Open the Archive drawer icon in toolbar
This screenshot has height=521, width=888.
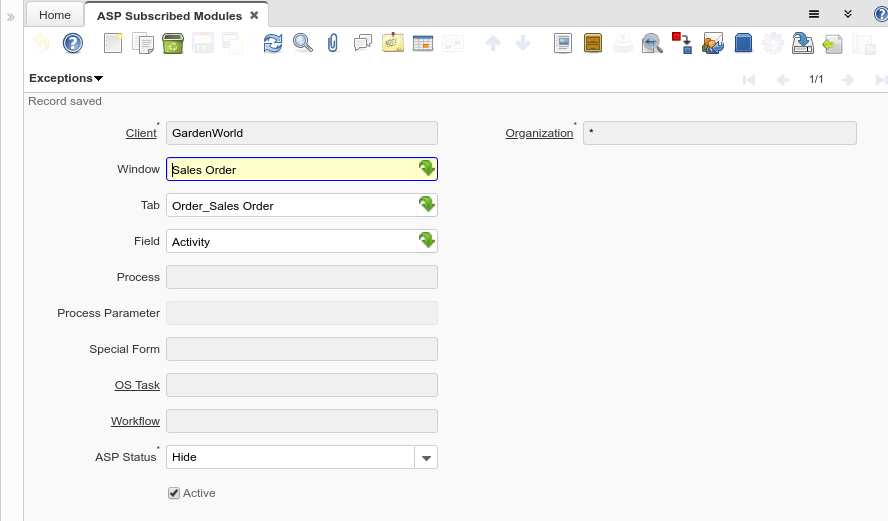593,43
